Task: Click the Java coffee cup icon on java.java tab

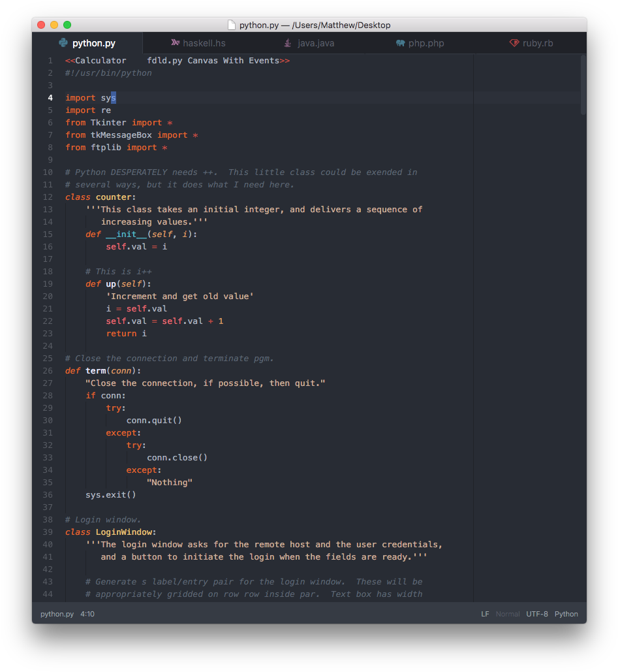Action: [286, 43]
